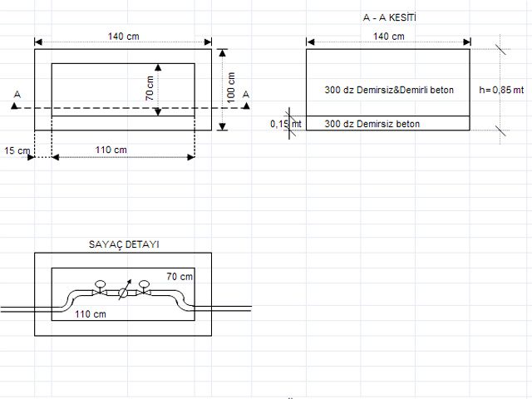This screenshot has width=532, height=399.
Task: Click the 'h= 0,85 mt' height label
Action: click(x=502, y=89)
